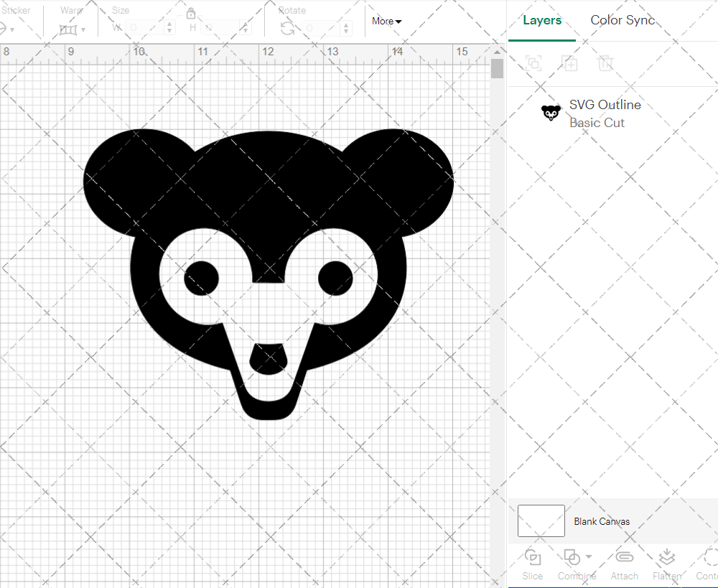
Task: Click the Group layers icon
Action: pyautogui.click(x=533, y=63)
